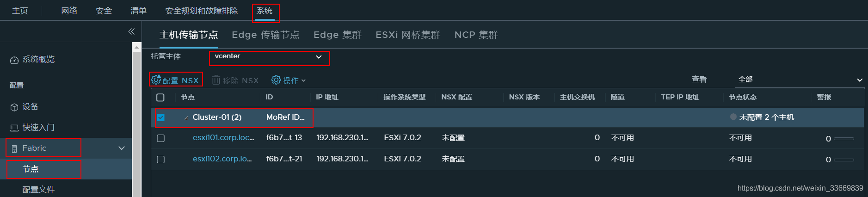The width and height of the screenshot is (868, 197).
Task: Open the 网络 top menu
Action: pyautogui.click(x=69, y=11)
